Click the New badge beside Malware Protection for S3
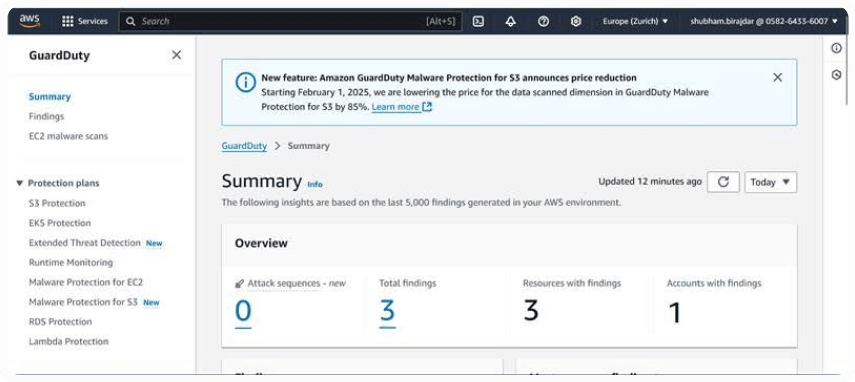 (151, 302)
